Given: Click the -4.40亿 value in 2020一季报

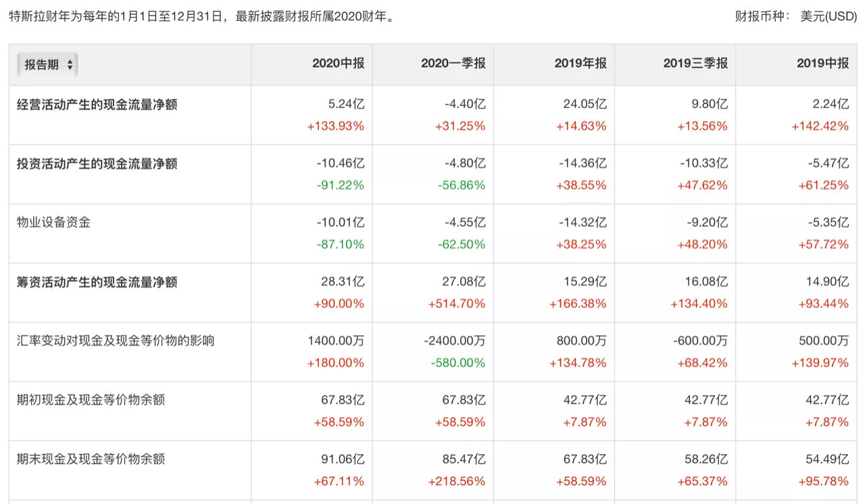Looking at the screenshot, I should 465,104.
